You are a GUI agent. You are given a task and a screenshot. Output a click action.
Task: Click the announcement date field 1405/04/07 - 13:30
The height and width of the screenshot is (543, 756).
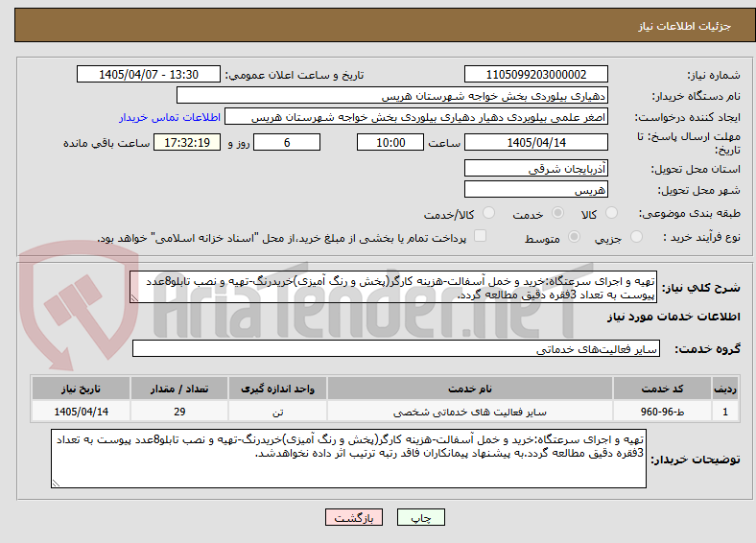[149, 74]
